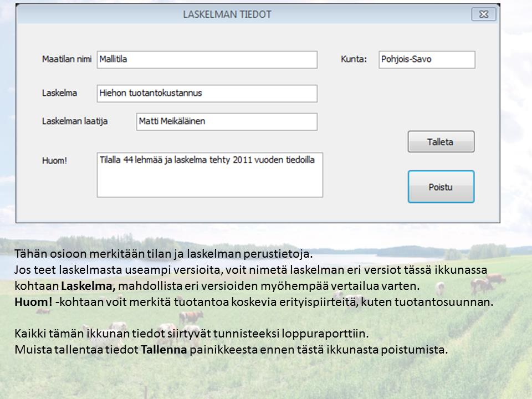Click the line starting 'Jos teet laskelmasta useampi'
This screenshot has width=532, height=399.
250,269
